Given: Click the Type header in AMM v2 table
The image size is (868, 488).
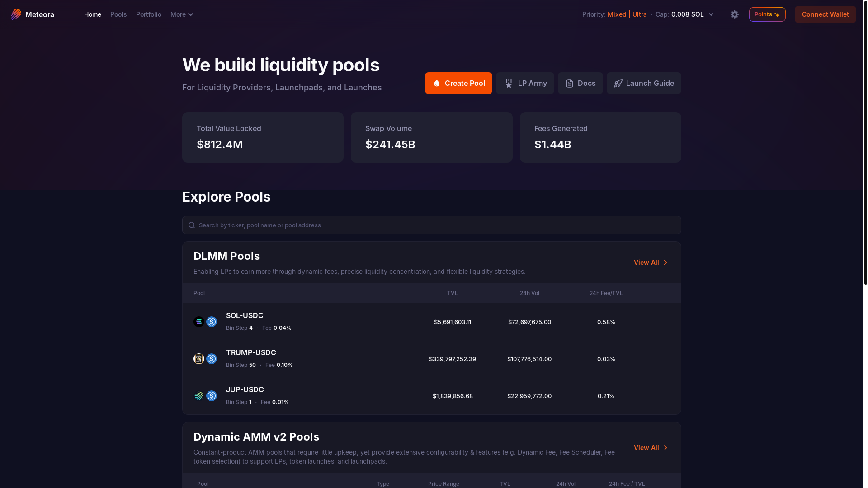Looking at the screenshot, I should (x=383, y=483).
